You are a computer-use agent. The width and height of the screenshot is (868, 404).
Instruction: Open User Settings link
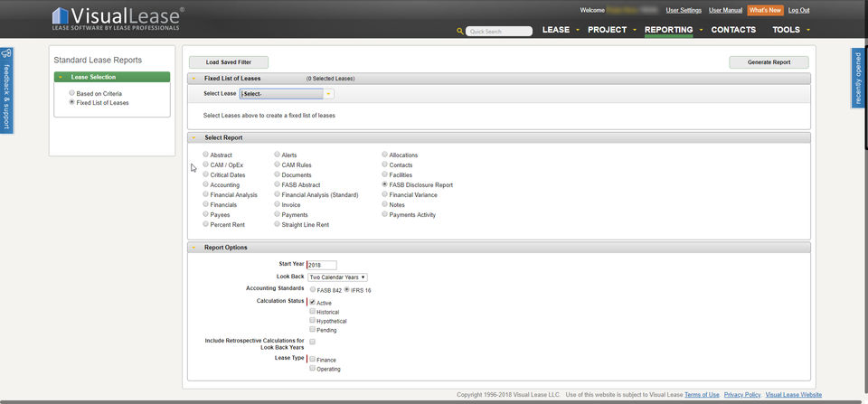pos(684,11)
